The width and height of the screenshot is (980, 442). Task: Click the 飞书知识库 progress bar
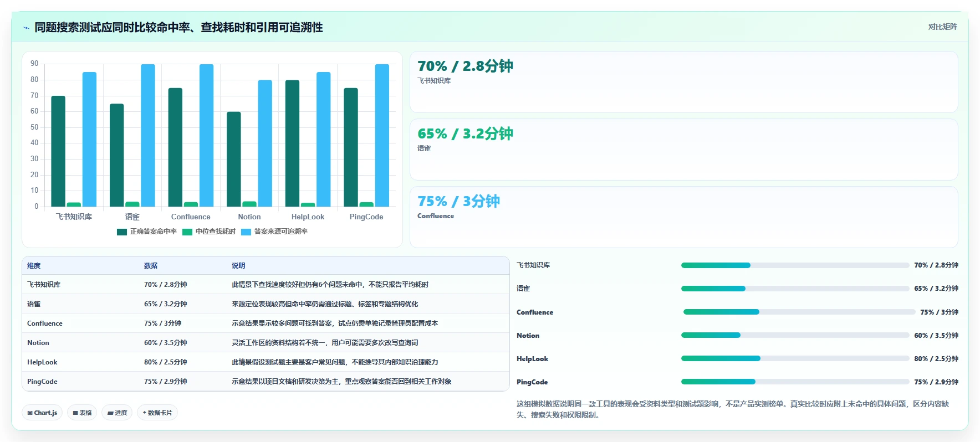795,265
